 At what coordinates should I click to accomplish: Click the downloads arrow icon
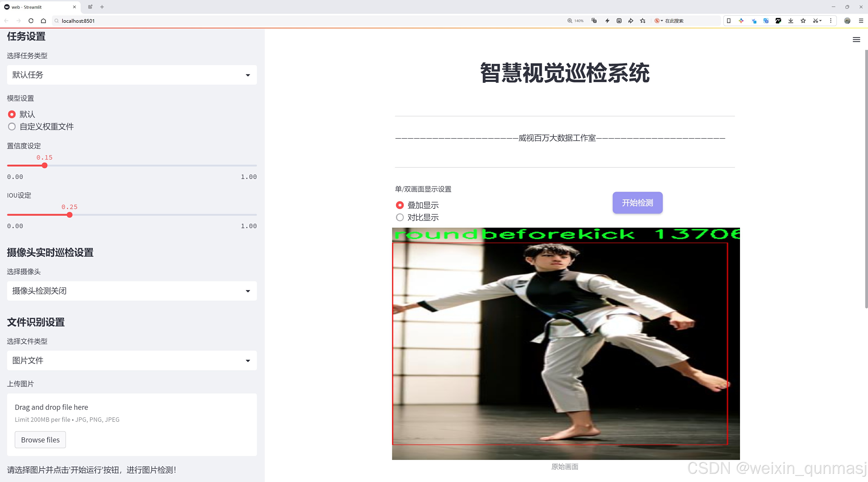click(791, 21)
